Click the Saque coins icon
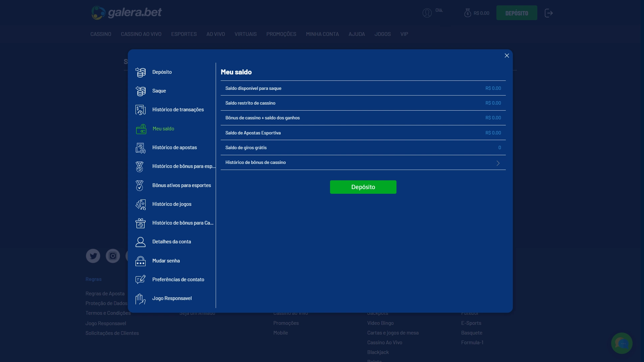Viewport: 644px width, 362px height. click(141, 91)
